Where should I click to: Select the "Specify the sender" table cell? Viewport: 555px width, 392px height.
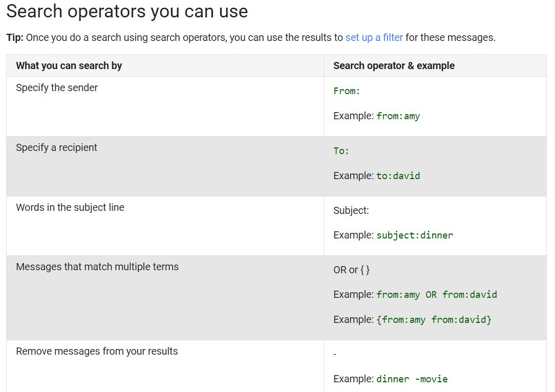(57, 88)
